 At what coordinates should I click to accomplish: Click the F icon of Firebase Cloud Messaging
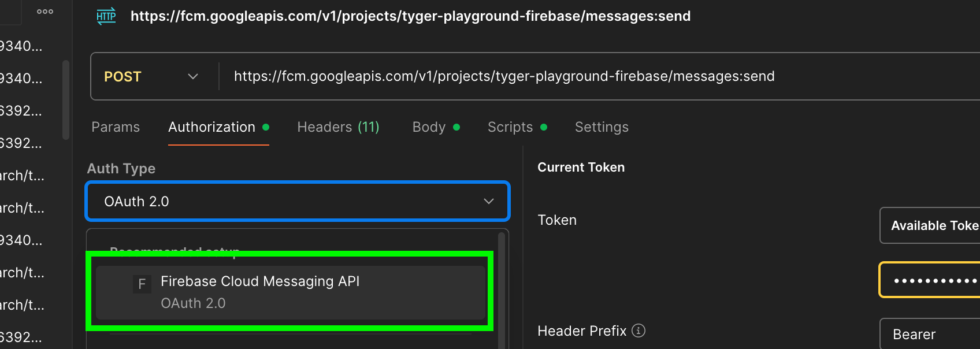point(142,284)
